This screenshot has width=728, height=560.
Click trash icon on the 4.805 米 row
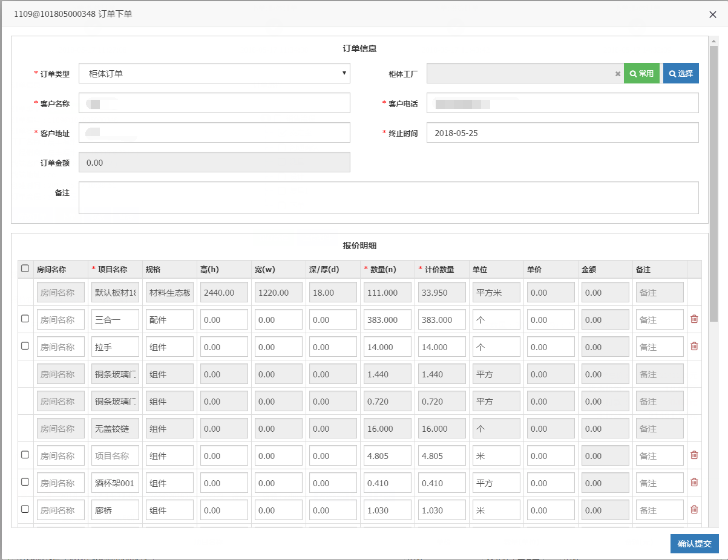(x=694, y=455)
